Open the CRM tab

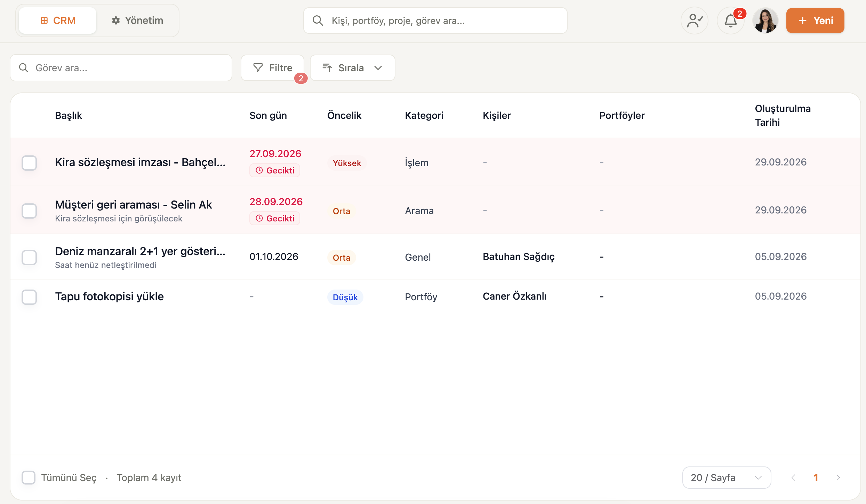[x=58, y=21]
